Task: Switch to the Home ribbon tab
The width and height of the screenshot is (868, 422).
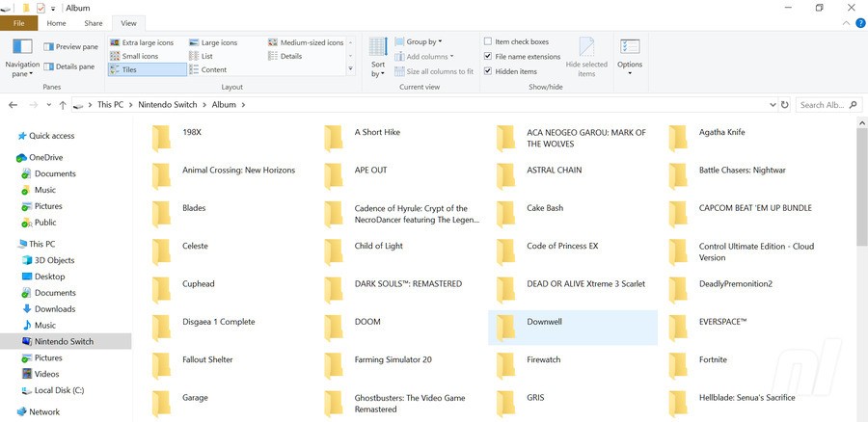Action: 57,22
